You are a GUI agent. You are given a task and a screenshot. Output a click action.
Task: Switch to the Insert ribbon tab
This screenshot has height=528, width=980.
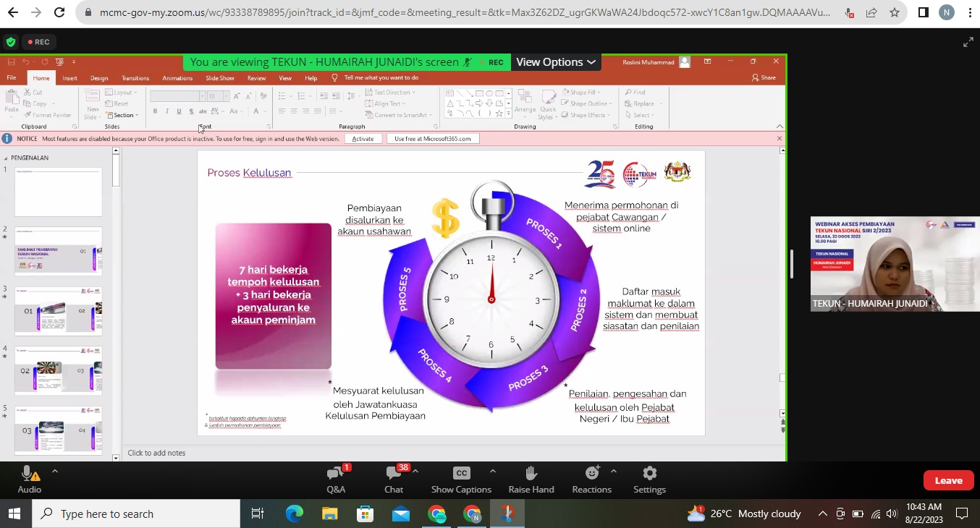(x=69, y=78)
